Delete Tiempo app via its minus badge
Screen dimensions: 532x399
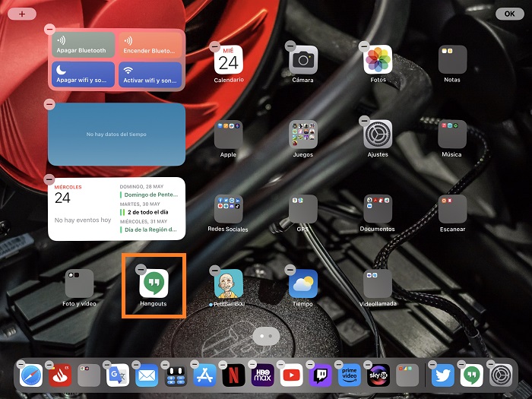(x=290, y=270)
